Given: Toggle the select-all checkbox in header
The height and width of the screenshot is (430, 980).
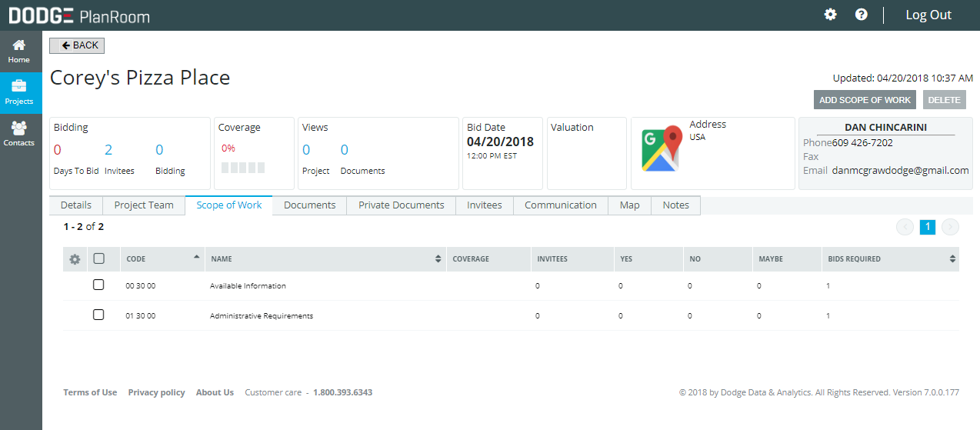Looking at the screenshot, I should point(98,259).
